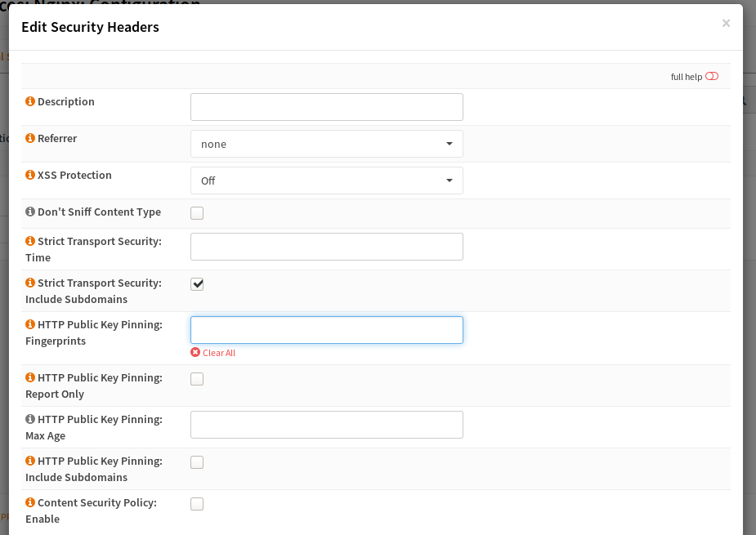Click the full help link

click(x=688, y=76)
